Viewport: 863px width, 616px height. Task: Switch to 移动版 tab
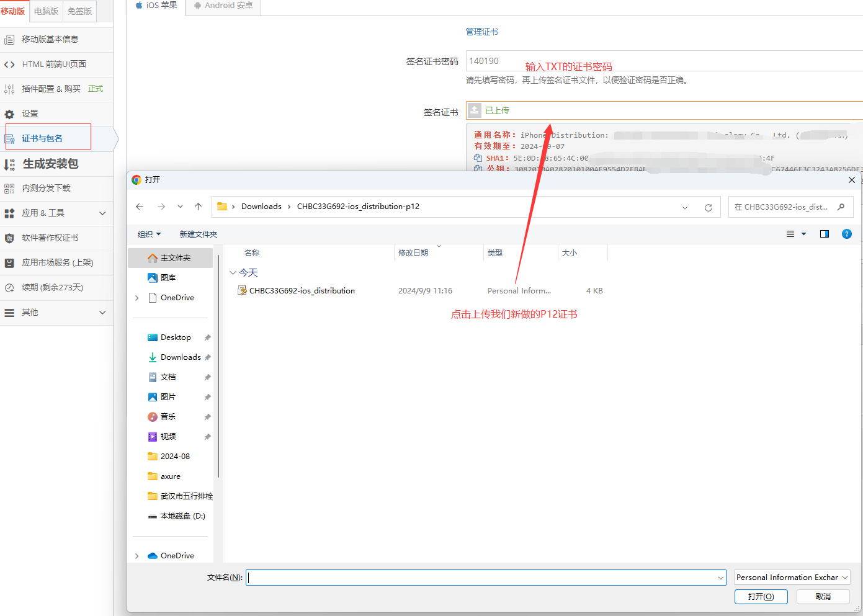13,11
